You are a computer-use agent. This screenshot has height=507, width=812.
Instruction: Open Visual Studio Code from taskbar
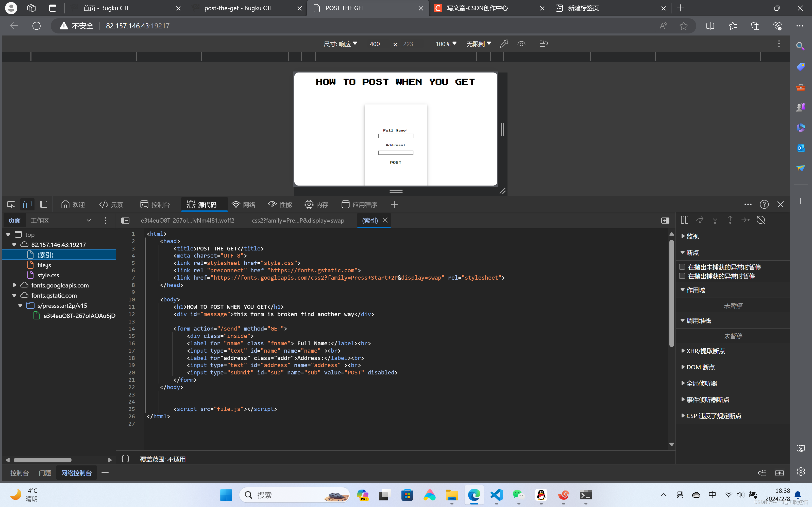(496, 495)
